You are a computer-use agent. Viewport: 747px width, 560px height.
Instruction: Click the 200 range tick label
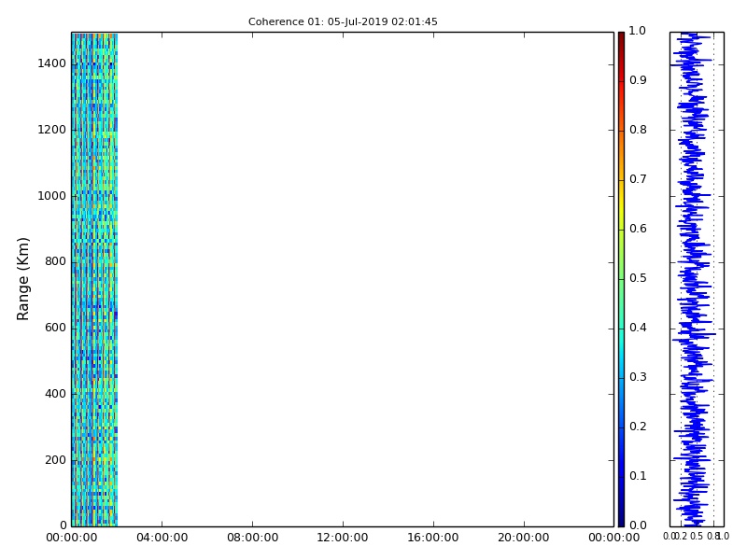tap(55, 460)
